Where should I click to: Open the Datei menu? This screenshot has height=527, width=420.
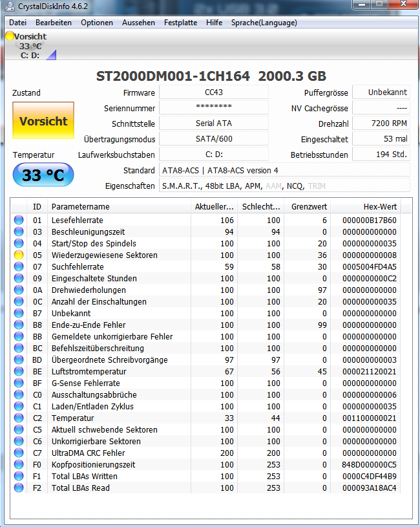[18, 23]
